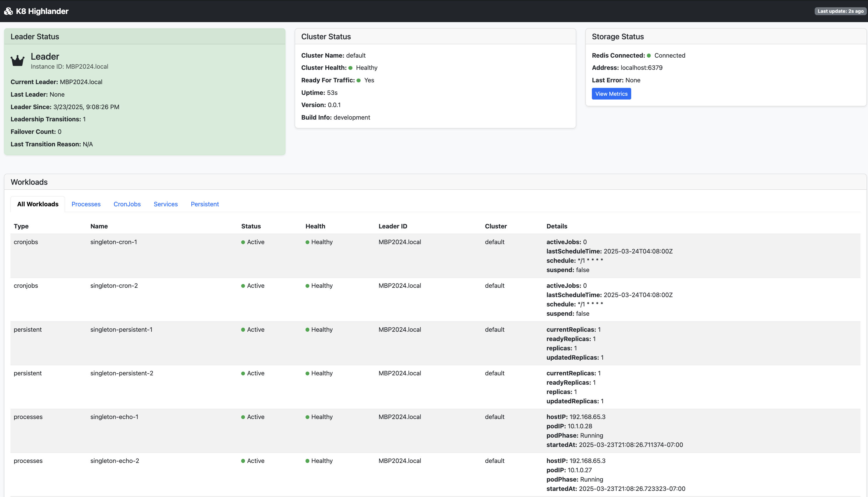Click the singleton-echo-2 workload name
Screen dimensions: 868x497
pyautogui.click(x=114, y=461)
